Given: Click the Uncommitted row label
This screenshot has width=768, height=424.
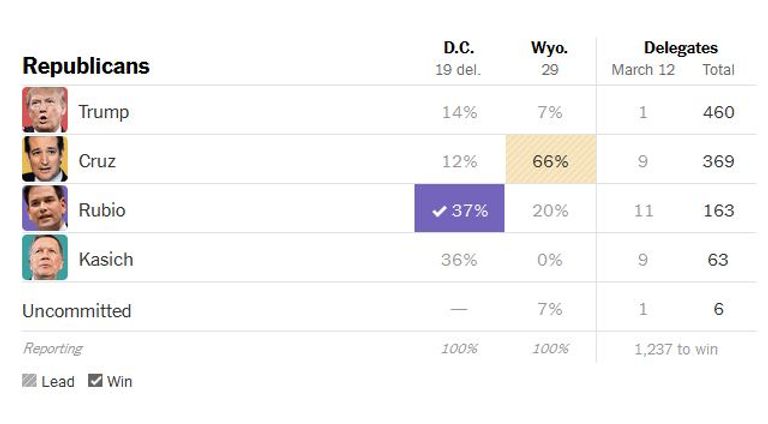Looking at the screenshot, I should 77,311.
